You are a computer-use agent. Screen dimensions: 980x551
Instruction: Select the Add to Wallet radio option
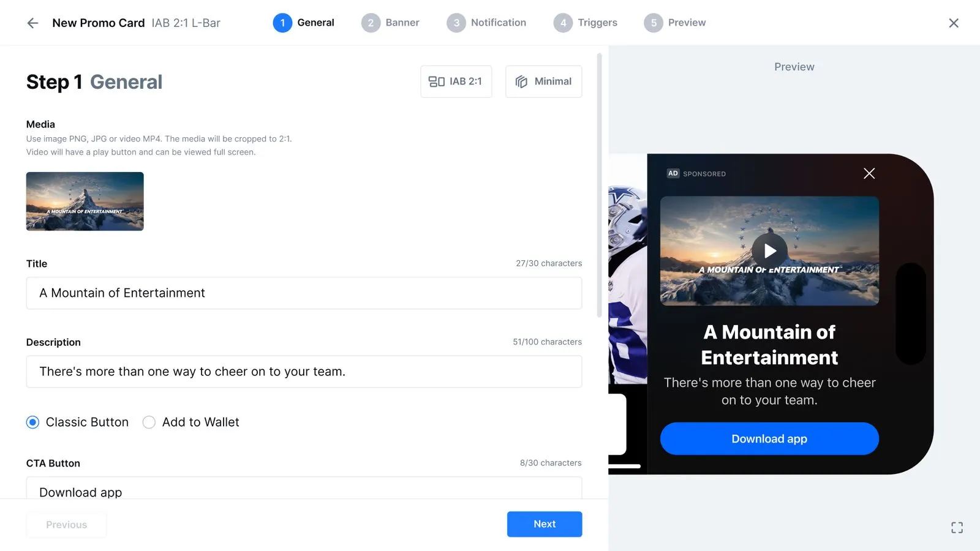pyautogui.click(x=149, y=422)
